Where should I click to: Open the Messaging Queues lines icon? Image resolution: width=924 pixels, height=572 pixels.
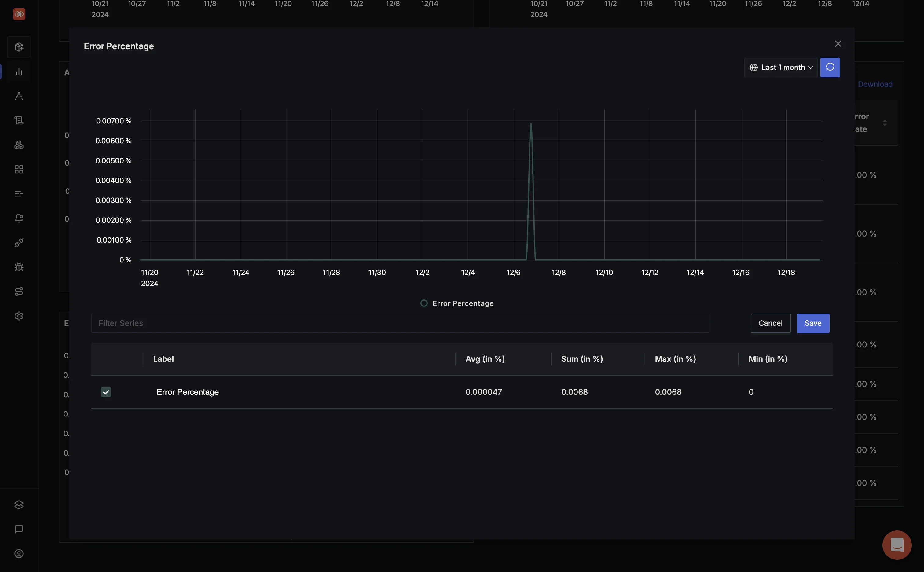(x=19, y=194)
